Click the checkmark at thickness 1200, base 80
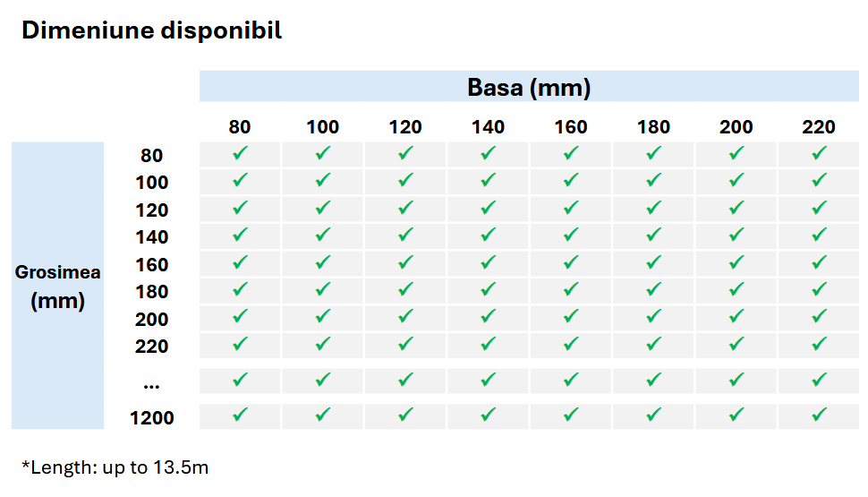This screenshot has height=497, width=868. (x=240, y=416)
